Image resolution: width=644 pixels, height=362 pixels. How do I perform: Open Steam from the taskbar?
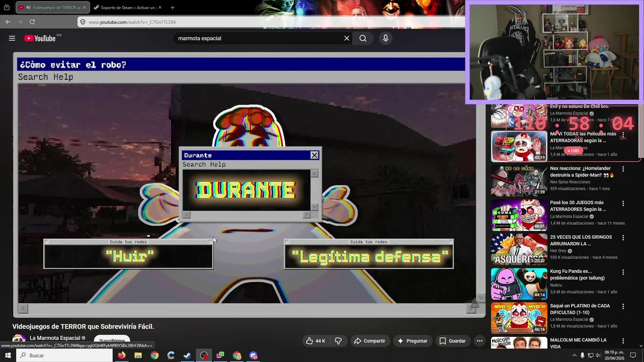tap(187, 355)
